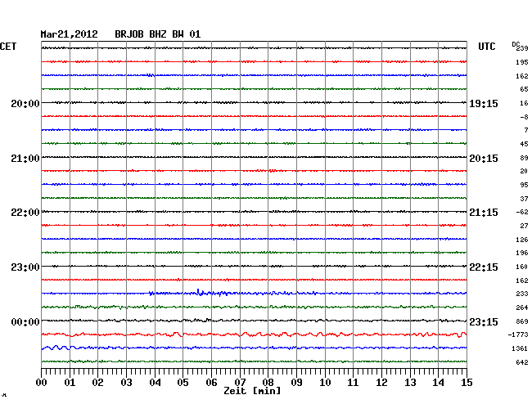Click the 02 minute axis label
The height and width of the screenshot is (404, 532).
click(97, 383)
